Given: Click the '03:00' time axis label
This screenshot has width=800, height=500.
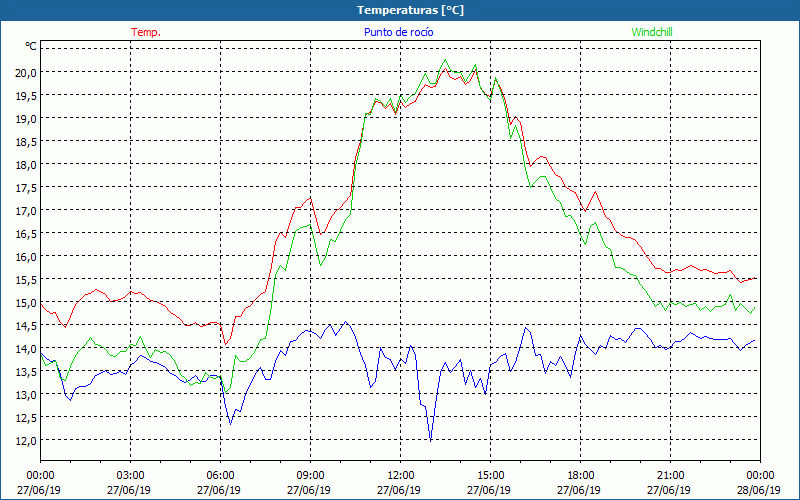Looking at the screenshot, I should [130, 476].
